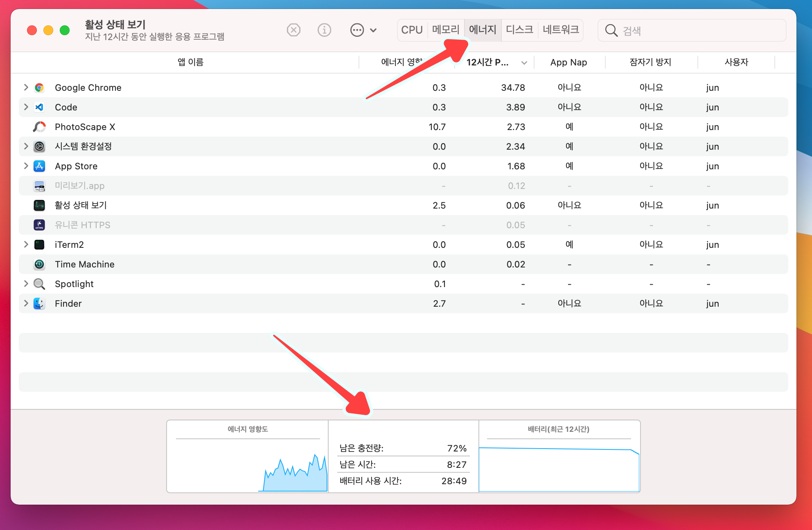The image size is (812, 530).
Task: Open the process info (i) icon
Action: tap(324, 30)
